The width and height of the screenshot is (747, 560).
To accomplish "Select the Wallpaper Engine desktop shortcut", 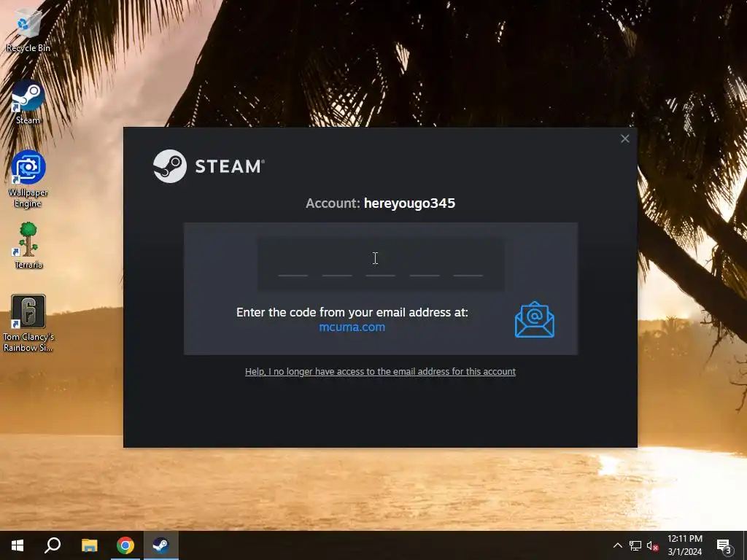I will (x=28, y=179).
